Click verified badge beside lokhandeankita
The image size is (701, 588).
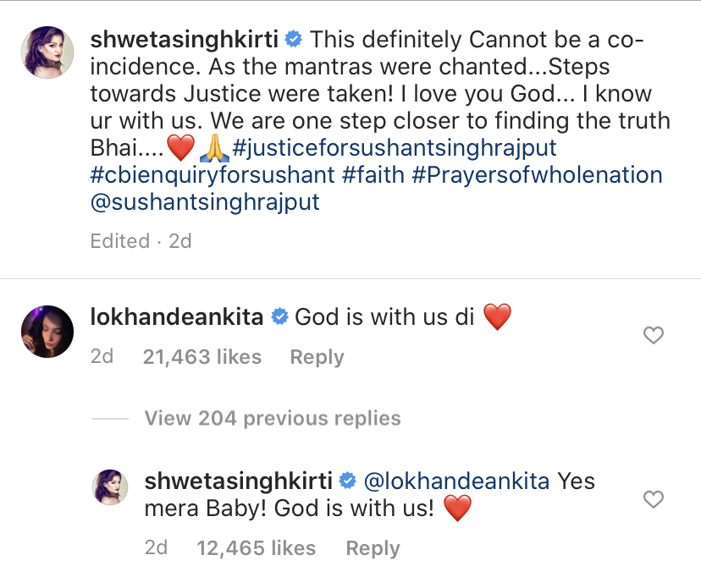279,318
